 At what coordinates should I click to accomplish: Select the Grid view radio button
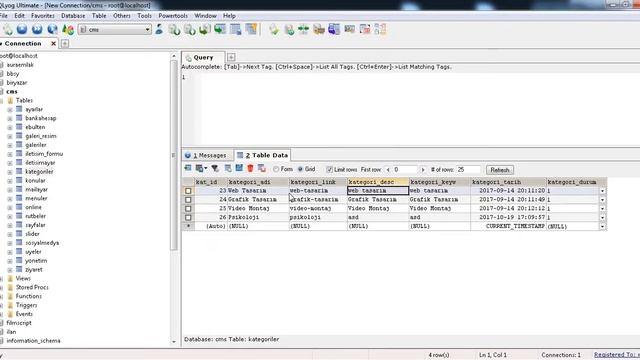click(300, 169)
